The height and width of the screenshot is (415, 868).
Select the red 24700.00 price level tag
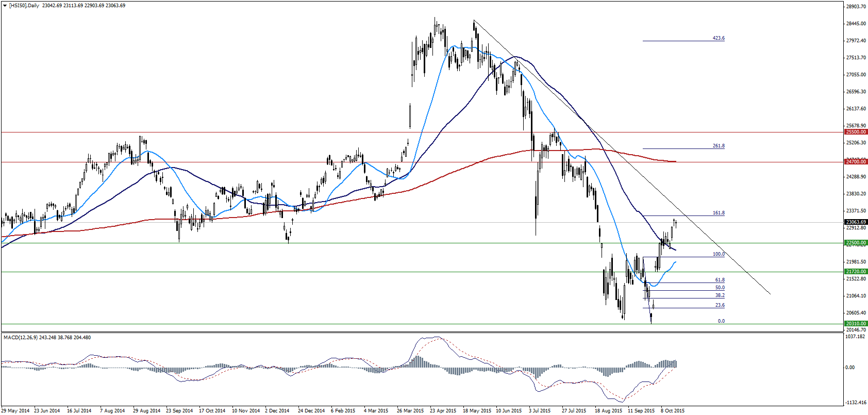click(x=856, y=162)
